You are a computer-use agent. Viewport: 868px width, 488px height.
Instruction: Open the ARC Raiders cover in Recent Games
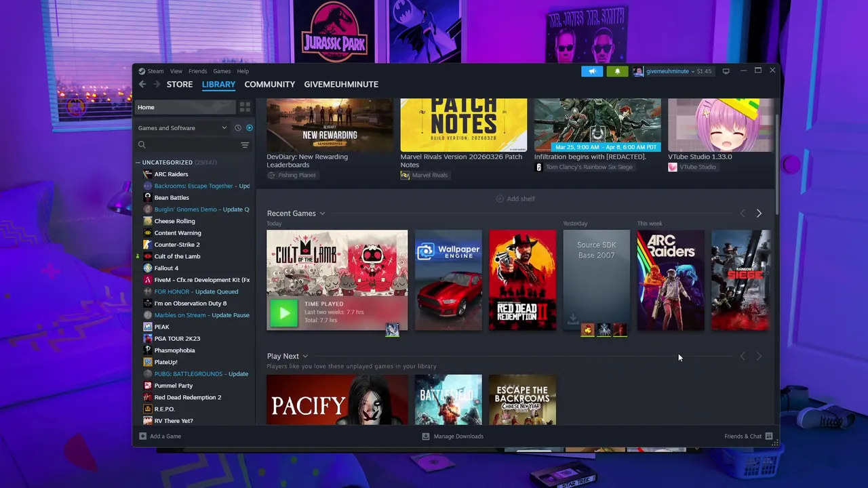pos(671,280)
